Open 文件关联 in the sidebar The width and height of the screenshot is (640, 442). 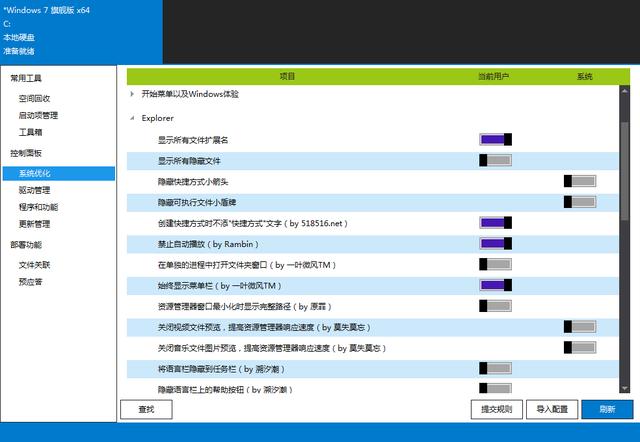pos(34,265)
